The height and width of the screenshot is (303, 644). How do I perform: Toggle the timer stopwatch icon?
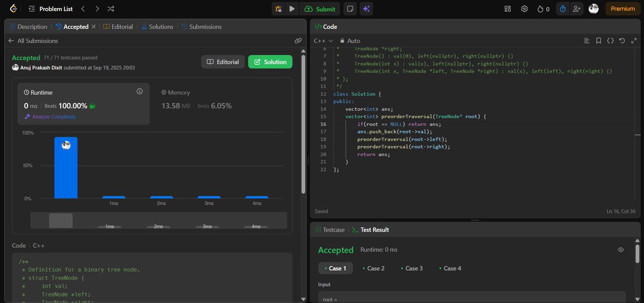(x=562, y=9)
